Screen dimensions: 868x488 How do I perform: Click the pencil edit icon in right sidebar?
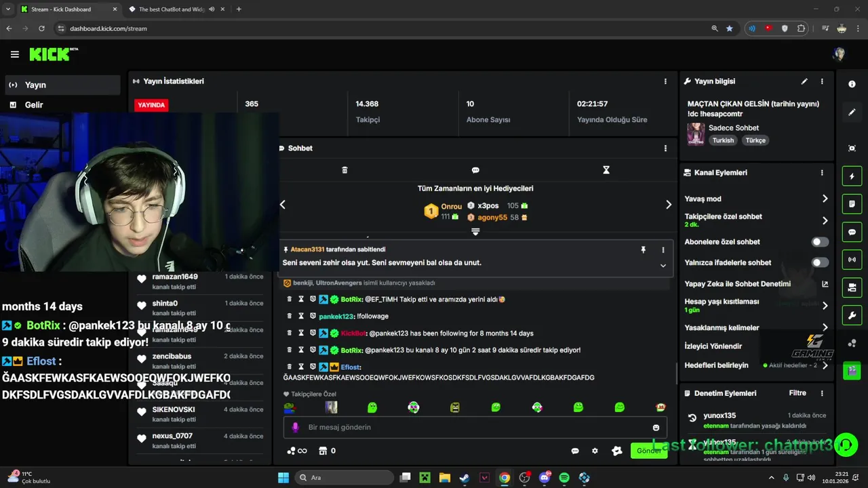852,113
